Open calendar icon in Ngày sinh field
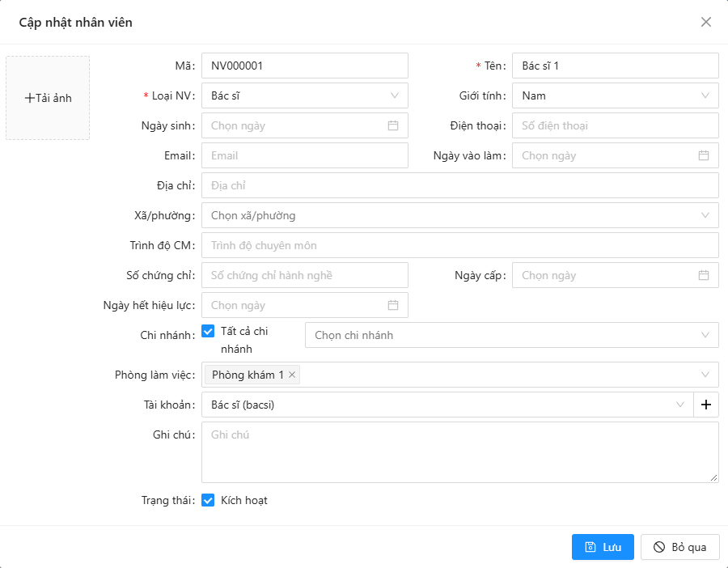This screenshot has width=728, height=568. click(x=393, y=125)
